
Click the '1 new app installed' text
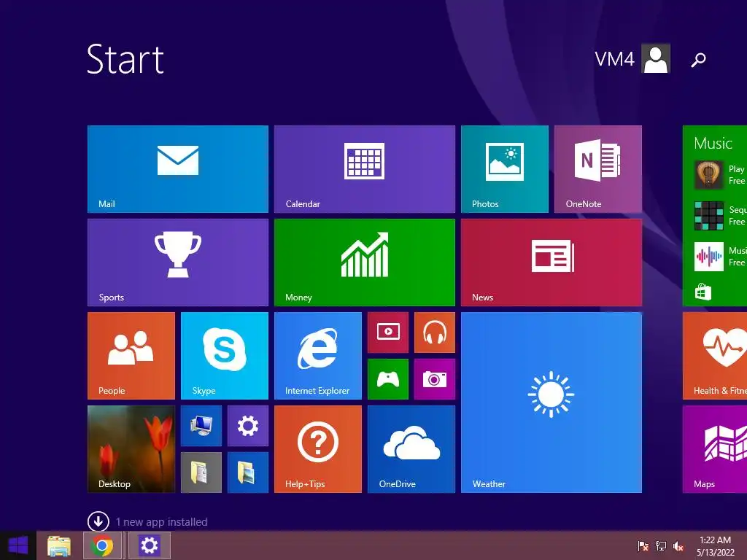161,522
